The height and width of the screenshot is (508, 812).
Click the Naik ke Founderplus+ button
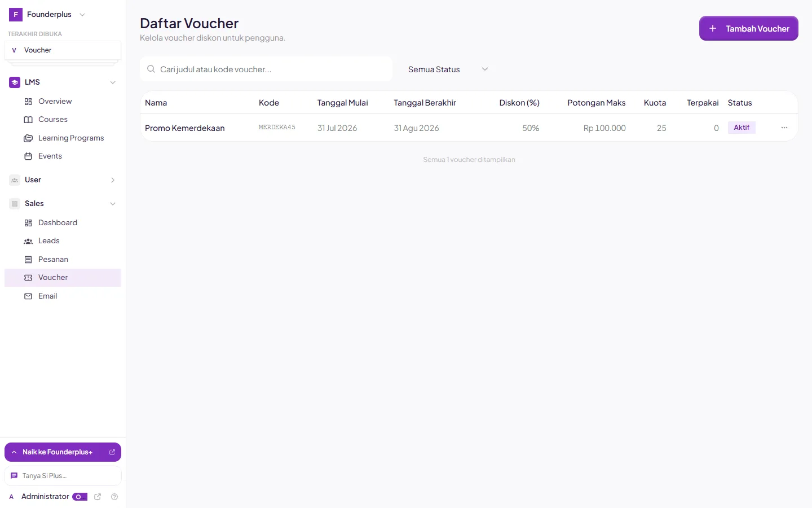pyautogui.click(x=63, y=452)
